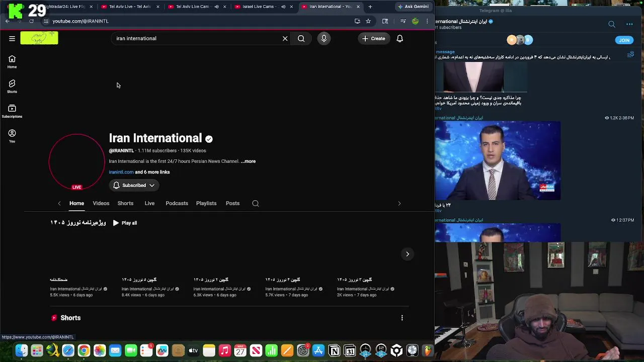This screenshot has width=644, height=362.
Task: Open a new Chrome tab with plus
Action: pyautogui.click(x=370, y=7)
